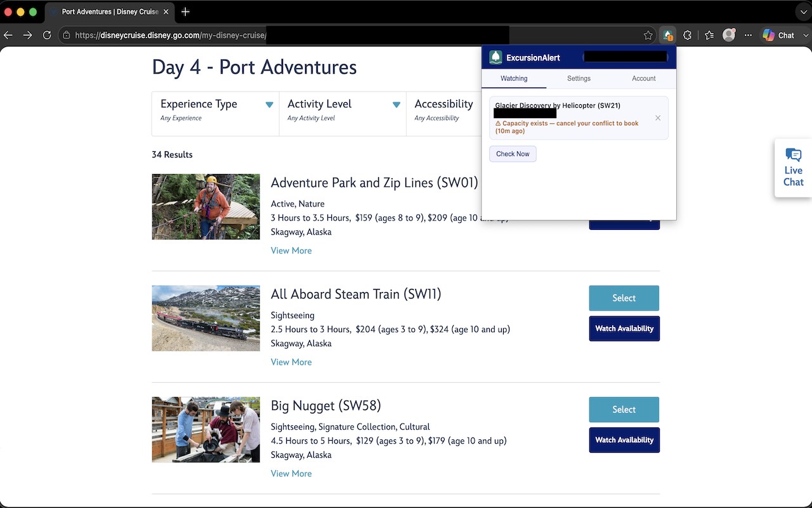812x508 pixels.
Task: Open the Copilot Chat button
Action: 778,36
